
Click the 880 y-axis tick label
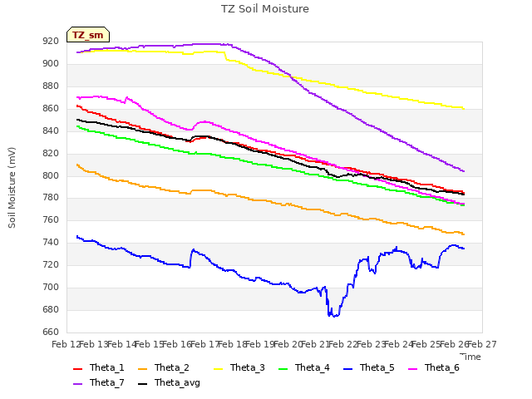(51, 86)
